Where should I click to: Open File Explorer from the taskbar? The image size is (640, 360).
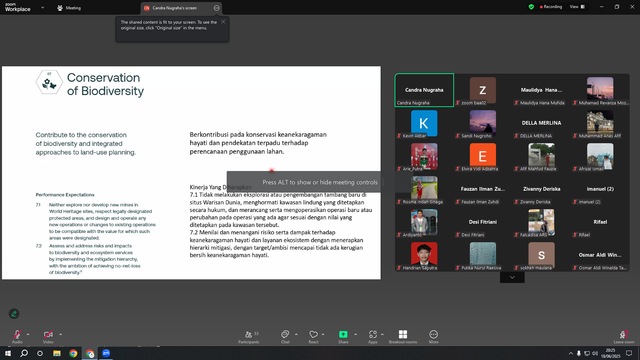click(x=57, y=353)
